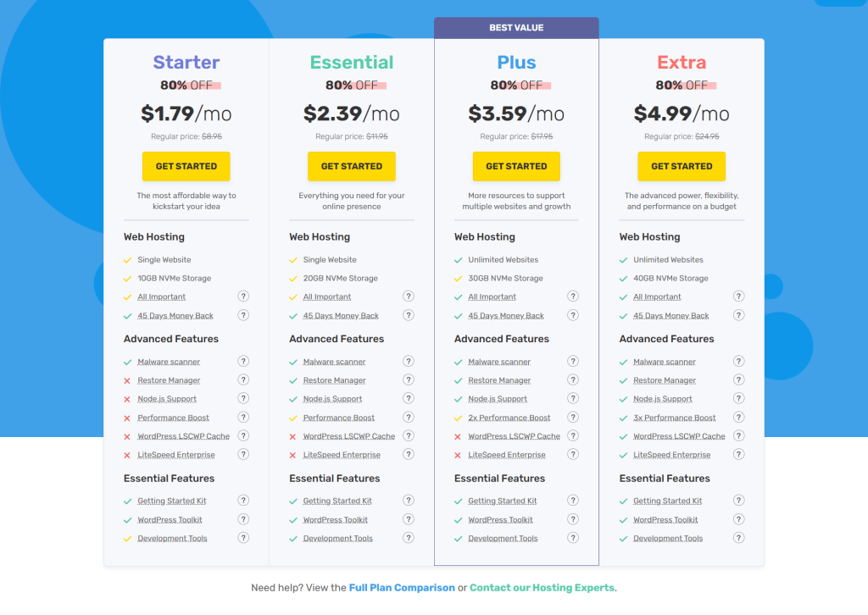Click help icon beside Extra Getting Started Kit
868x615 pixels.
point(738,501)
